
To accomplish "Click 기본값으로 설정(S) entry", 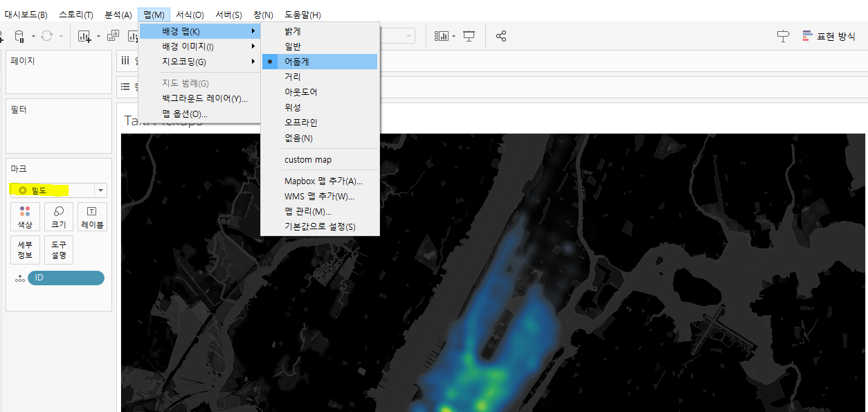I will click(x=320, y=227).
